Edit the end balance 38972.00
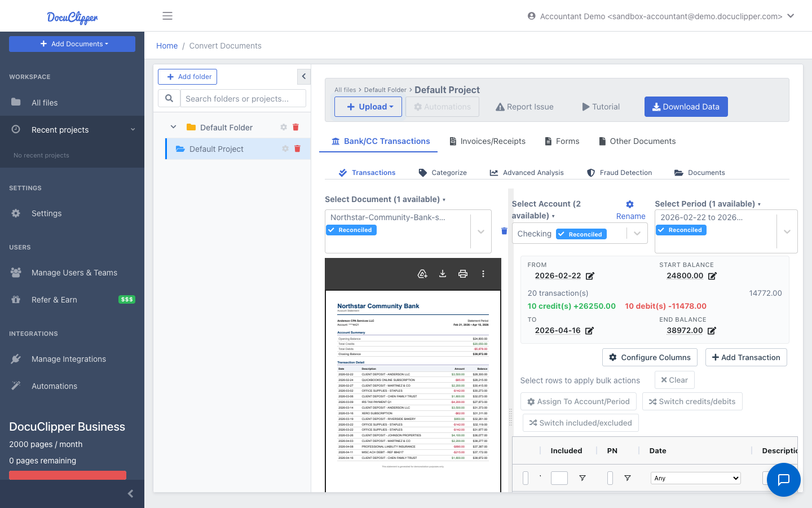The image size is (812, 508). pyautogui.click(x=712, y=331)
